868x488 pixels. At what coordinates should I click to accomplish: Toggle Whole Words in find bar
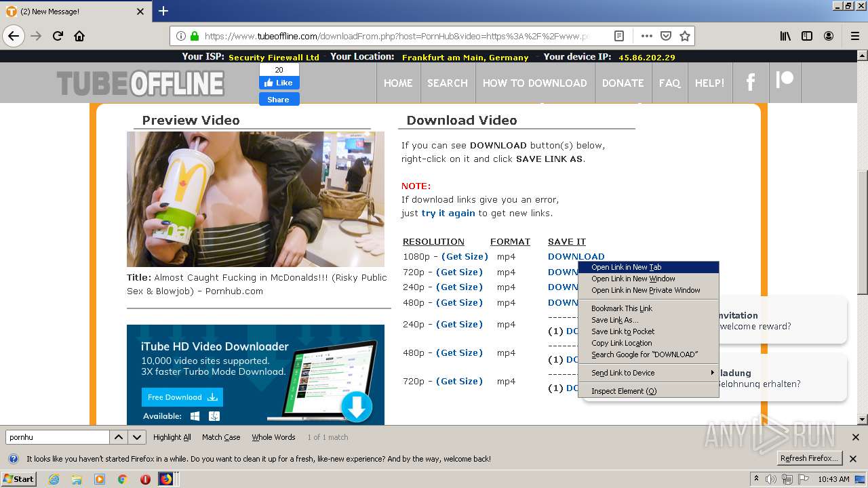[x=273, y=437]
